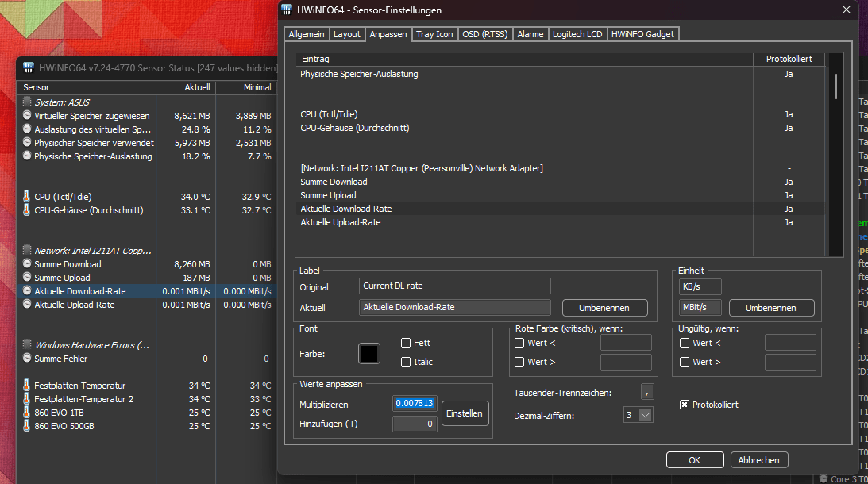Click icon beside Summe Download in Sensor Status
868x484 pixels.
coord(26,264)
